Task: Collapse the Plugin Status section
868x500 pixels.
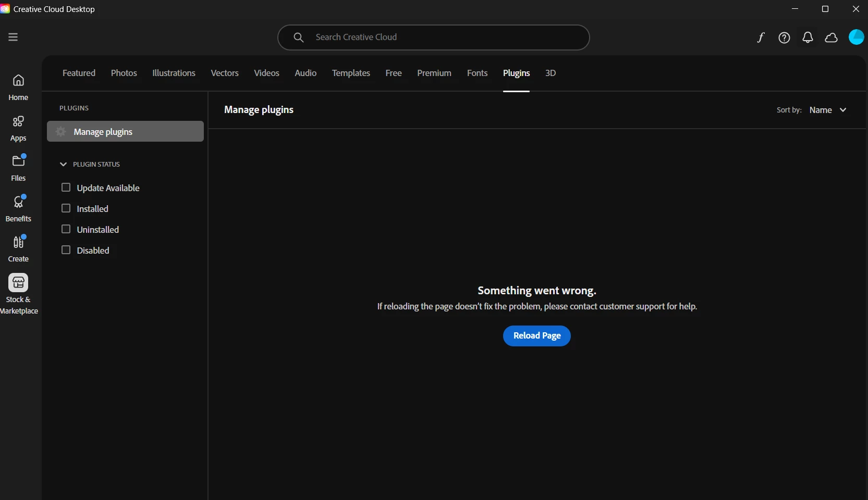Action: [x=63, y=164]
